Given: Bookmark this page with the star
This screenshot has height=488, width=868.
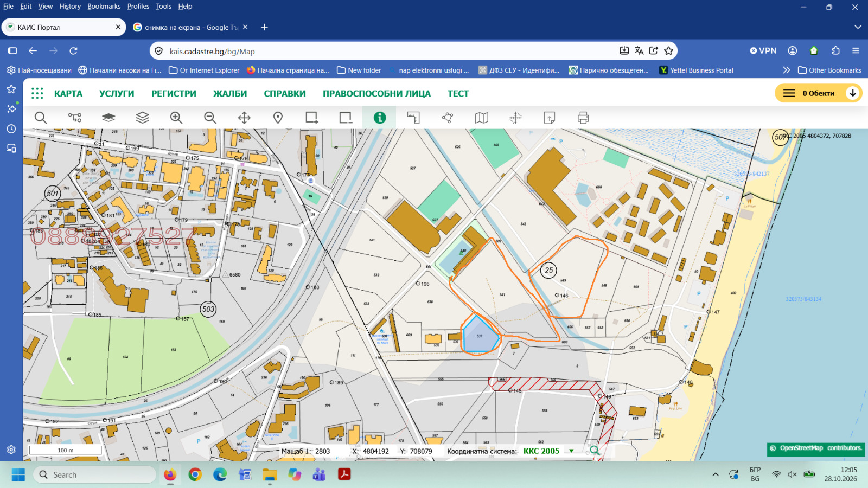Looking at the screenshot, I should (x=668, y=50).
